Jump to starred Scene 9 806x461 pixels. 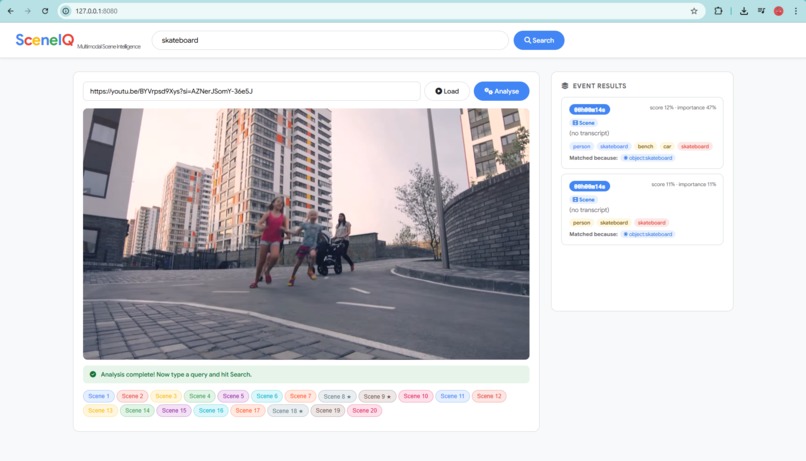[377, 396]
